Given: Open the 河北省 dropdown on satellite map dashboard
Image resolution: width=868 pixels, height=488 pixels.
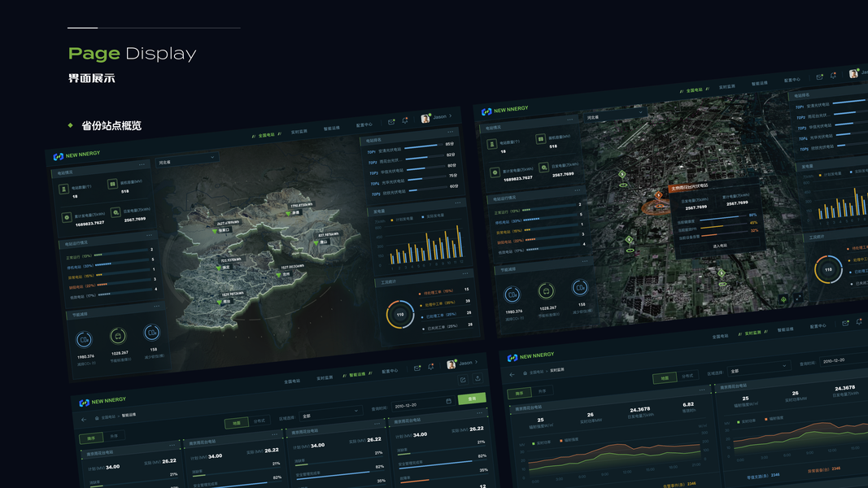Looking at the screenshot, I should [615, 115].
